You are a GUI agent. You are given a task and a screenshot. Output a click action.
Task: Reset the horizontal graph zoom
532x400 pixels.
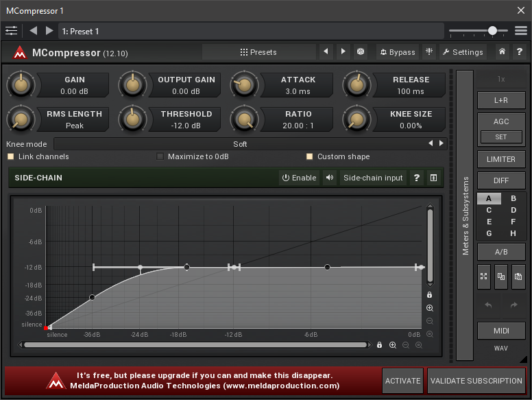(x=419, y=345)
